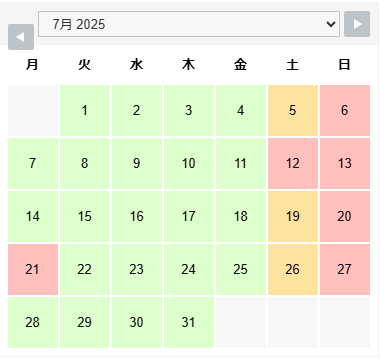Open the 7月 2025 month dropdown
This screenshot has width=380, height=360.
click(x=189, y=24)
